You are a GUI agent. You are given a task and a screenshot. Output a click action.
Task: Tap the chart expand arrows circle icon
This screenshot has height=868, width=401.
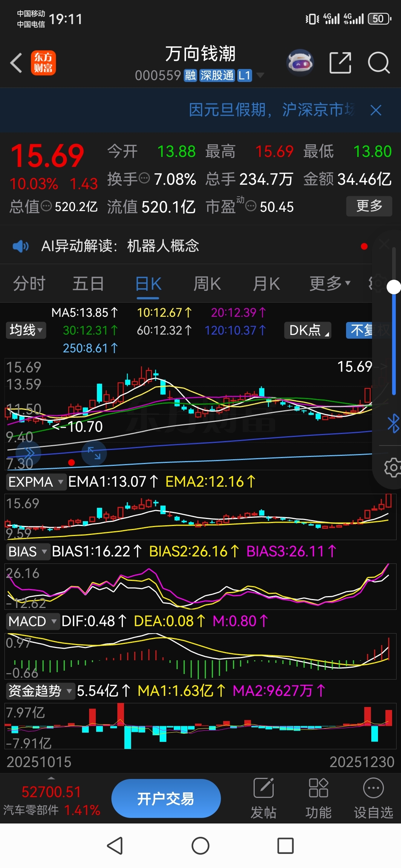[x=94, y=453]
